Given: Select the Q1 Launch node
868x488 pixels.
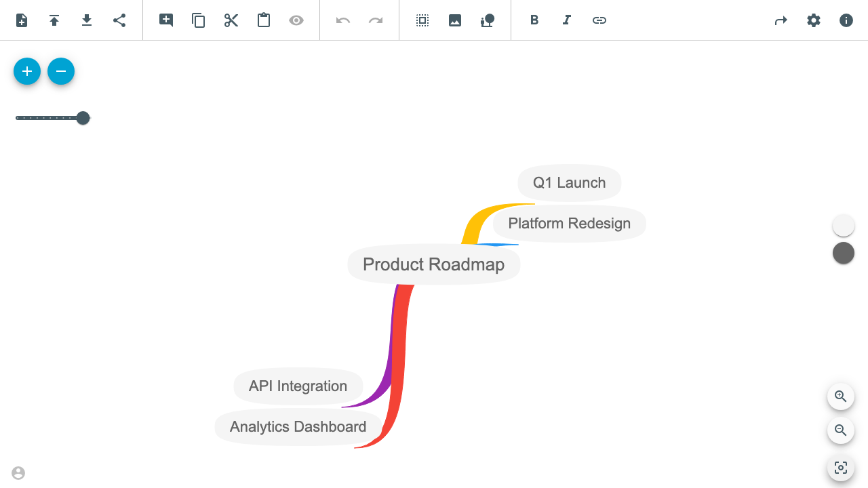Looking at the screenshot, I should pos(570,183).
